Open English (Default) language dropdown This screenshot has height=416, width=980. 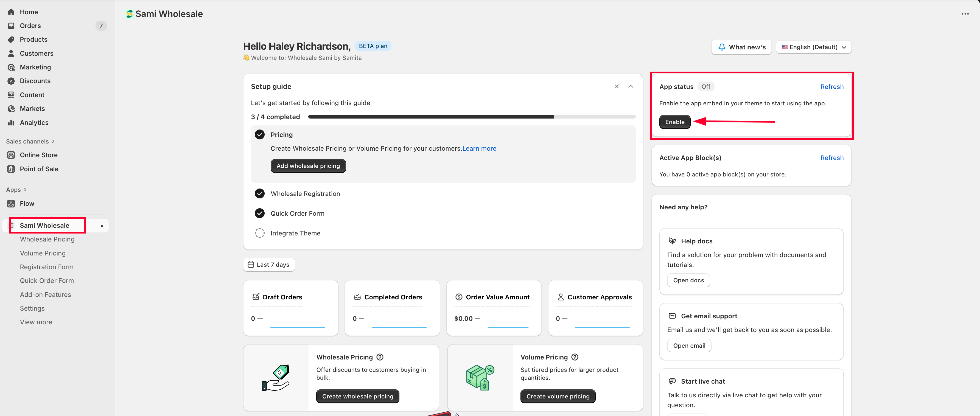(813, 47)
